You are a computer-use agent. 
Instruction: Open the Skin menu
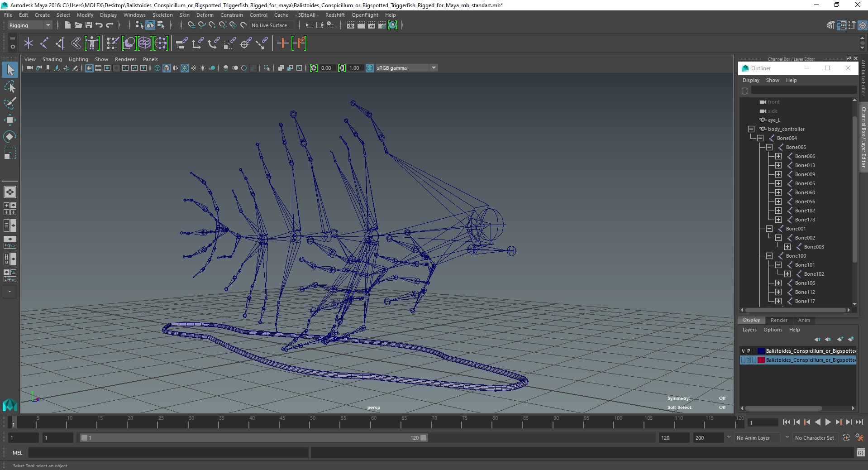[184, 15]
